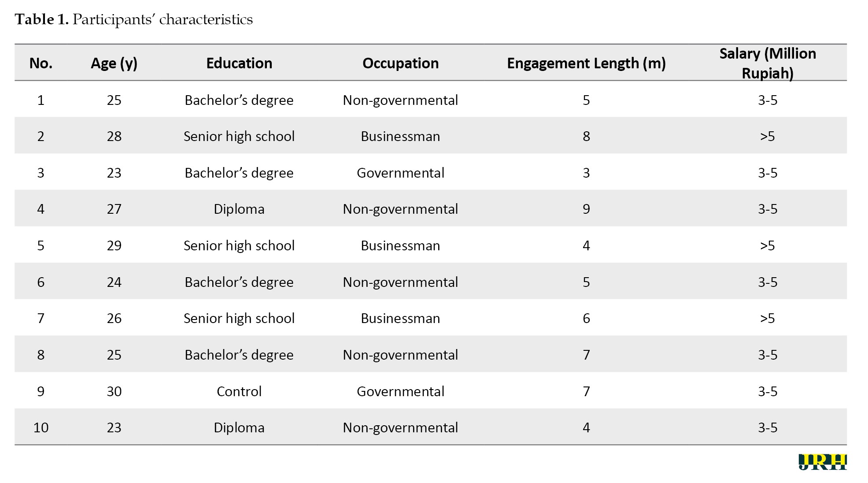Click engagement length 8 cell

click(586, 136)
